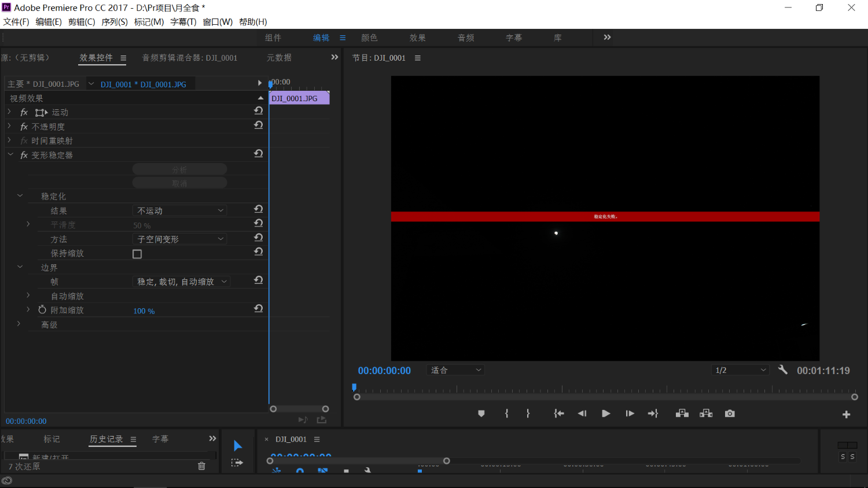Reset the 方法 parameter

259,238
